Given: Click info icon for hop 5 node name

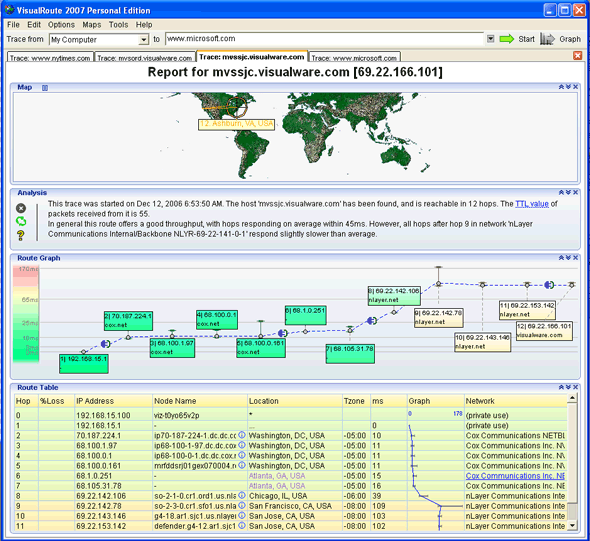Looking at the screenshot, I should 242,465.
